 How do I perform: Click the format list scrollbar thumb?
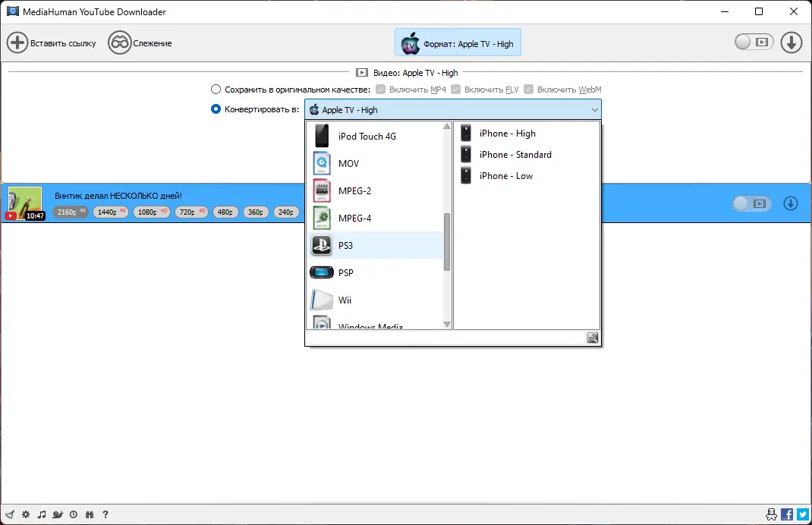[447, 242]
